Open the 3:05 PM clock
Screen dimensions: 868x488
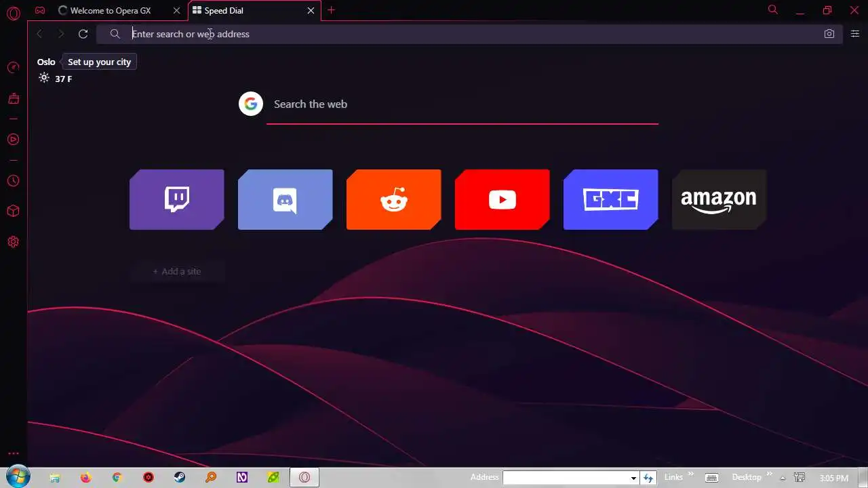834,478
